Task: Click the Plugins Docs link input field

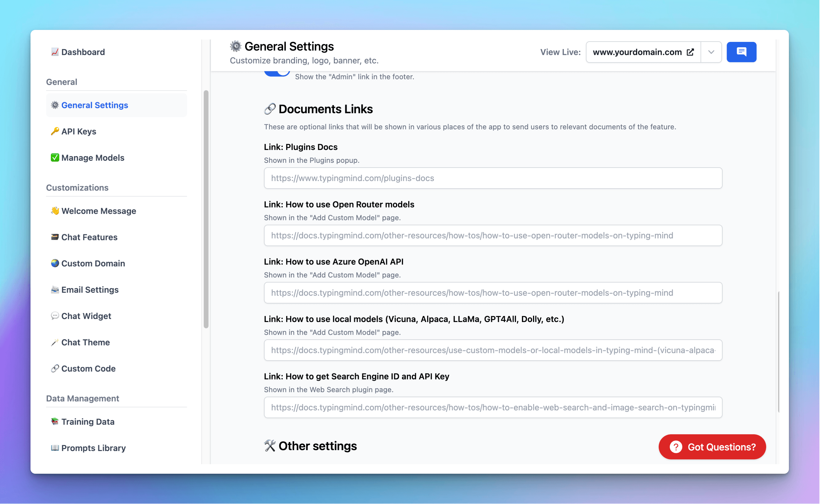Action: 493,178
